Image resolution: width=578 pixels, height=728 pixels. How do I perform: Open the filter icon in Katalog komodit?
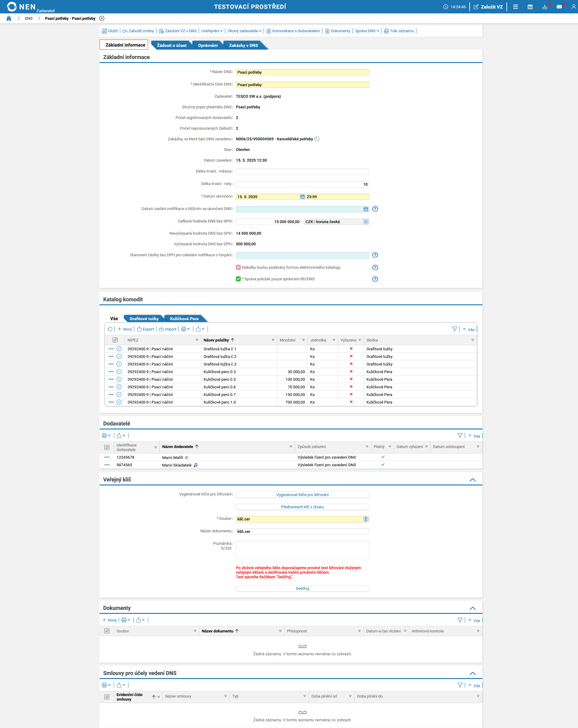[x=454, y=329]
